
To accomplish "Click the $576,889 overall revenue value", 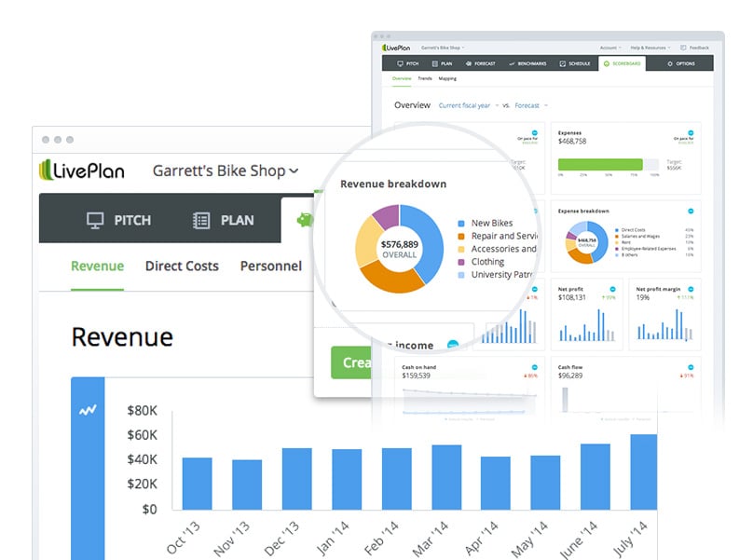I will [400, 244].
